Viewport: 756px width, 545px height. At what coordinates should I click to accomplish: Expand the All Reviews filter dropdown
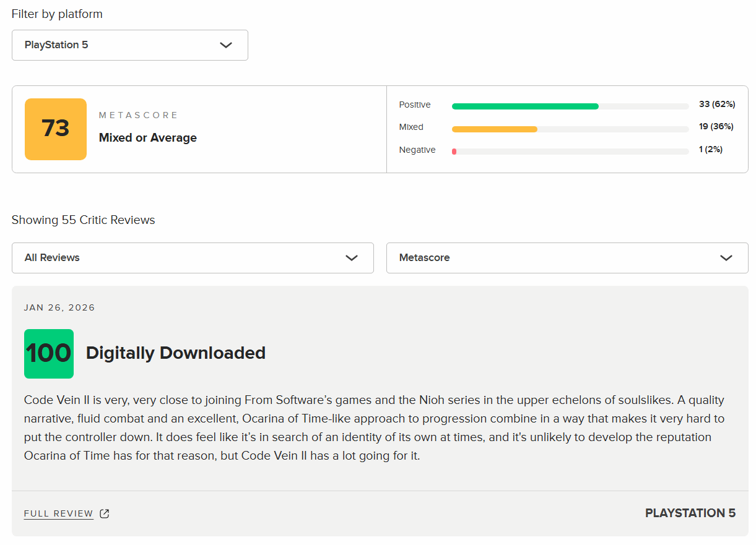[192, 258]
